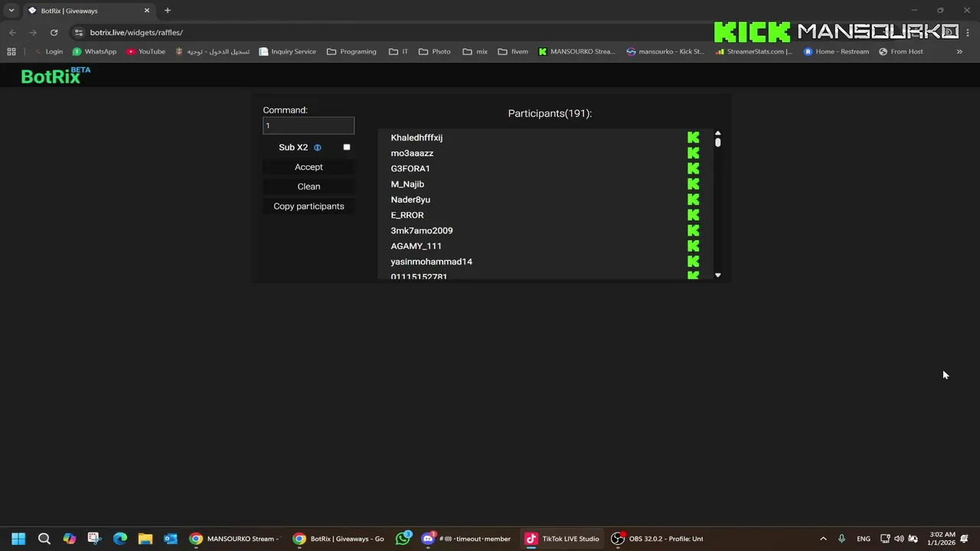Image resolution: width=980 pixels, height=551 pixels.
Task: Open the mix bookmarks folder
Action: pos(475,51)
